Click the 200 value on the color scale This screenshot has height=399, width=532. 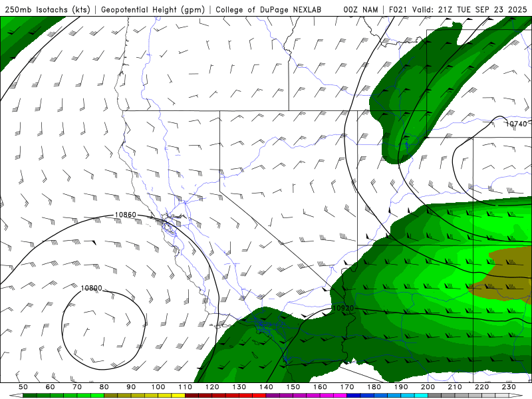428,387
